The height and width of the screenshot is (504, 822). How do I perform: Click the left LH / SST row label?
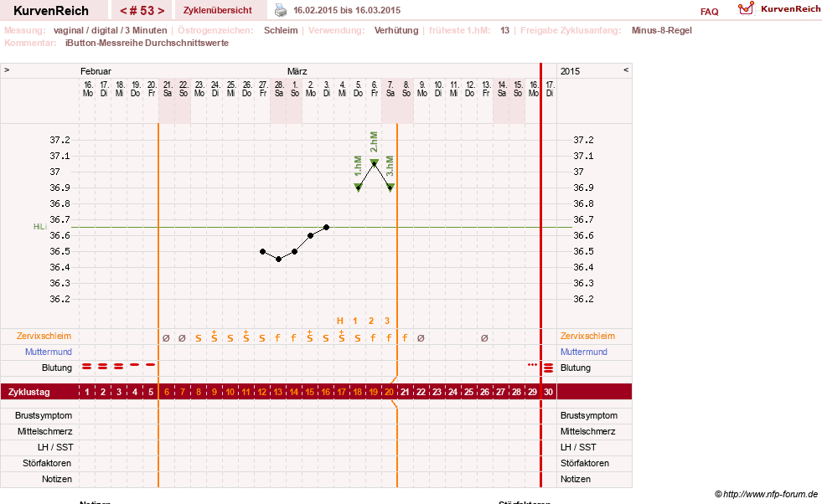click(x=54, y=447)
